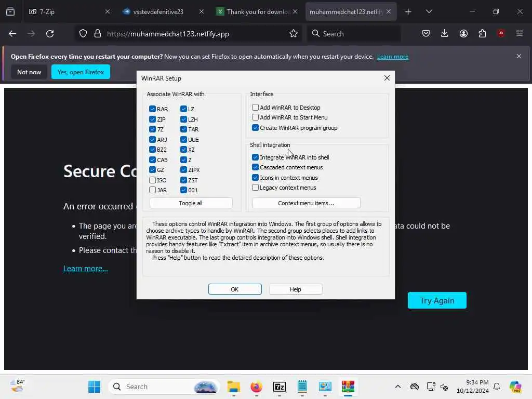Click the Not now button

click(x=29, y=72)
